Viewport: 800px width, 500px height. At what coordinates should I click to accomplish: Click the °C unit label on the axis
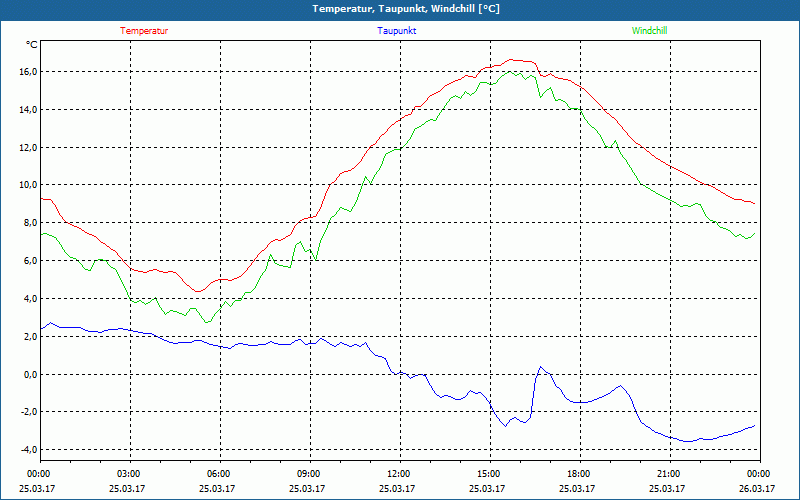click(31, 45)
